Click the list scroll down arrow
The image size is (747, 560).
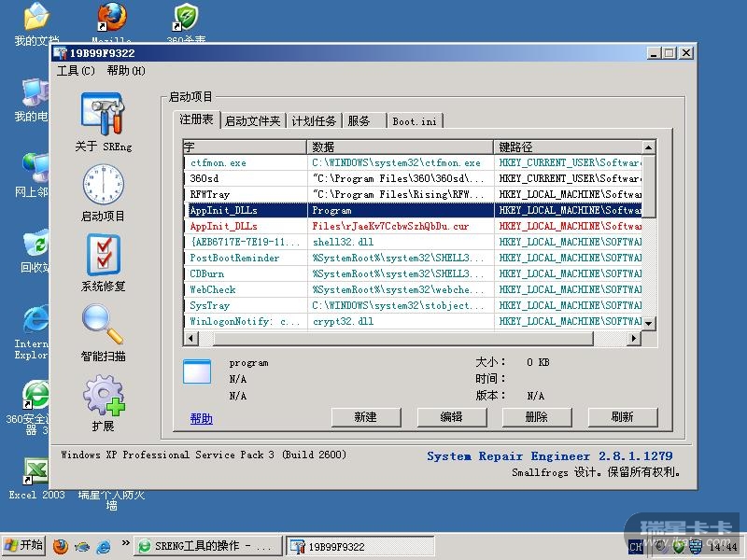648,323
